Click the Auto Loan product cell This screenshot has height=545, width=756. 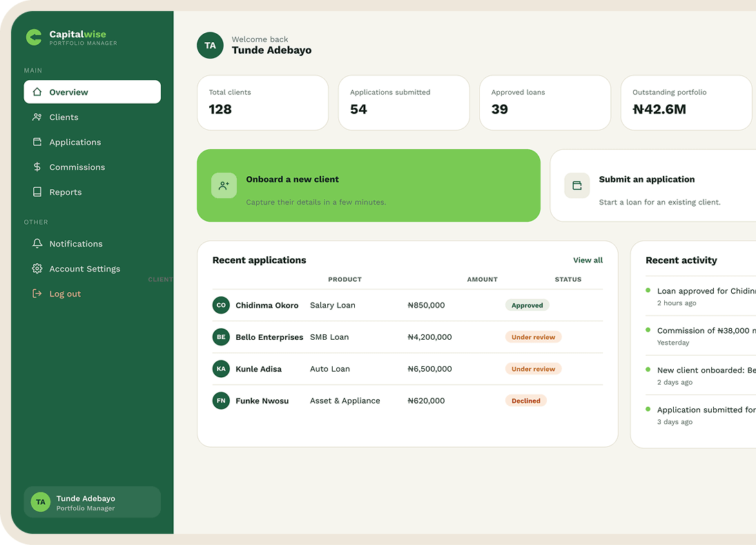click(330, 368)
